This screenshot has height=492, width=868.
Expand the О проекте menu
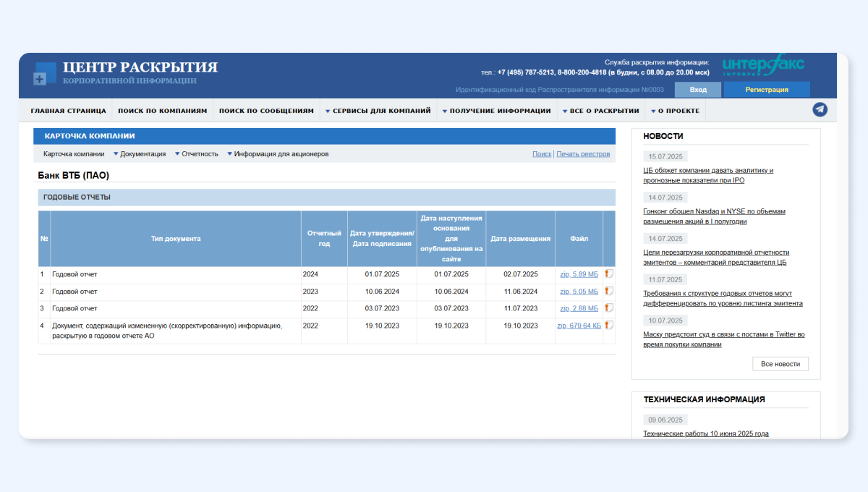pyautogui.click(x=675, y=111)
